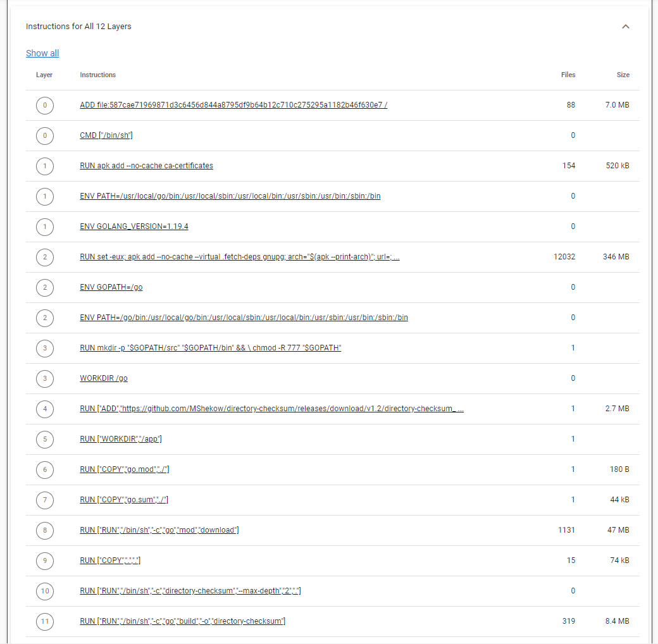The width and height of the screenshot is (658, 644).
Task: Open RUN apk add --no-cache ca-certificates
Action: [146, 166]
